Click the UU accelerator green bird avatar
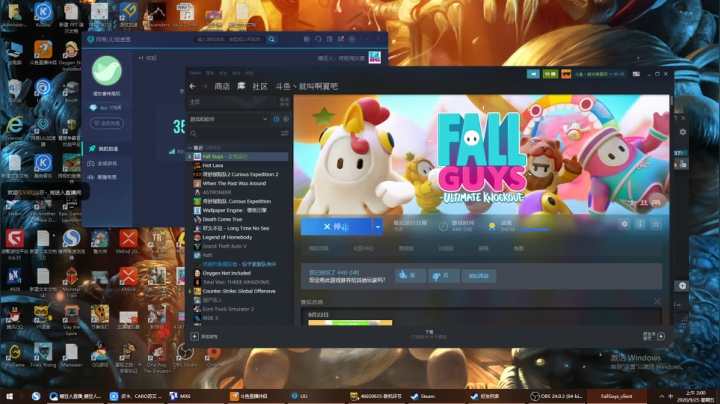The image size is (720, 404). tap(107, 71)
